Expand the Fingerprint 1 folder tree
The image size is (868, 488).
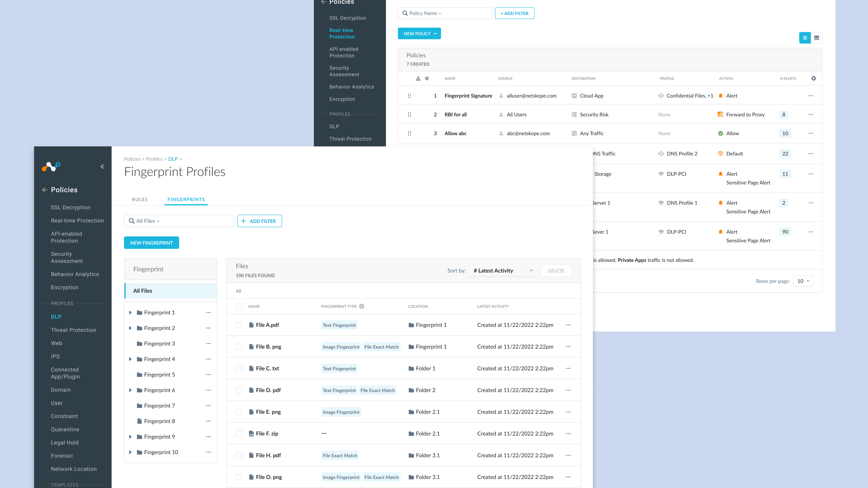tap(131, 312)
